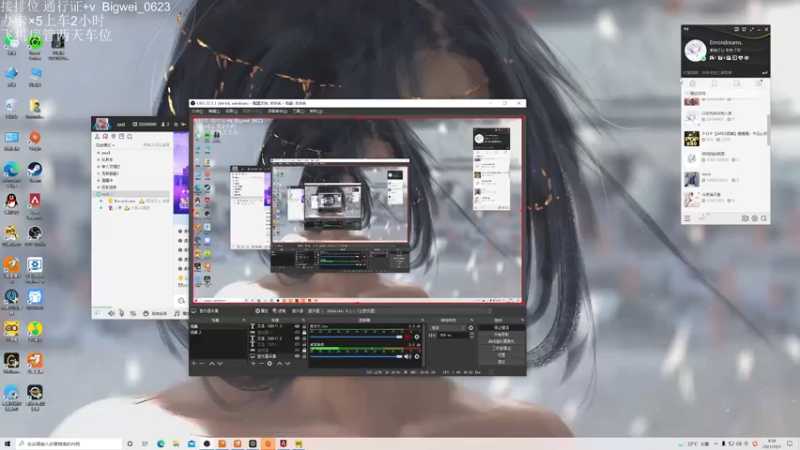Image resolution: width=800 pixels, height=450 pixels.
Task: Click the Stop Streaming button in Controls
Action: coord(501,328)
